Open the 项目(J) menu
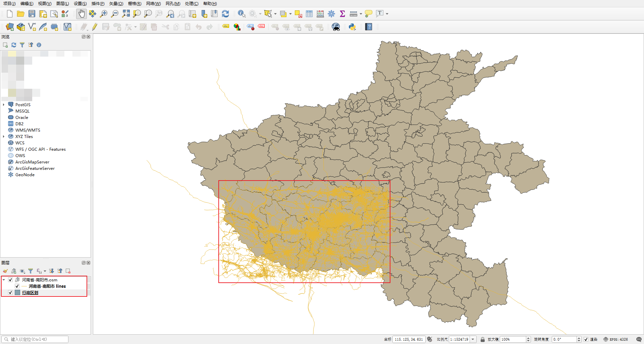 [x=9, y=4]
